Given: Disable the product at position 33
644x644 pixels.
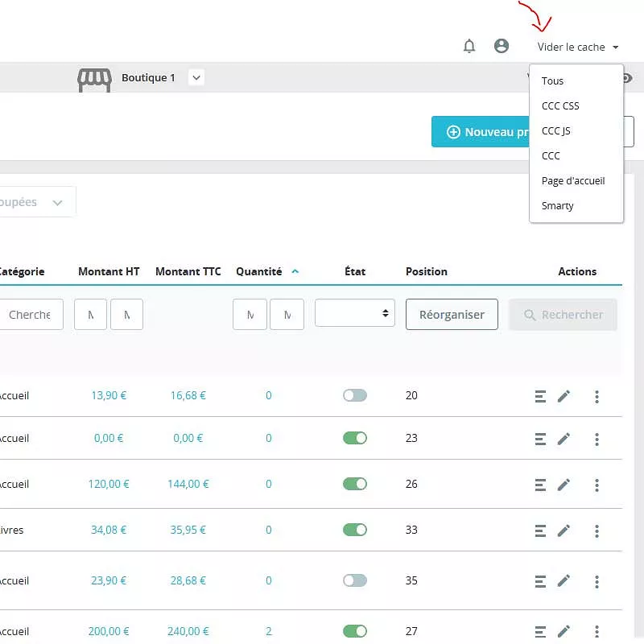Looking at the screenshot, I should point(355,530).
